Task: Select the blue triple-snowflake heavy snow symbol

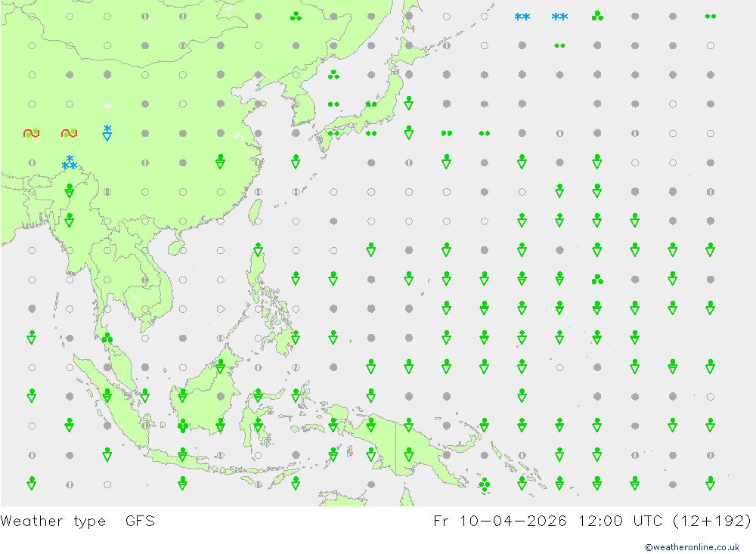Action: tap(70, 162)
